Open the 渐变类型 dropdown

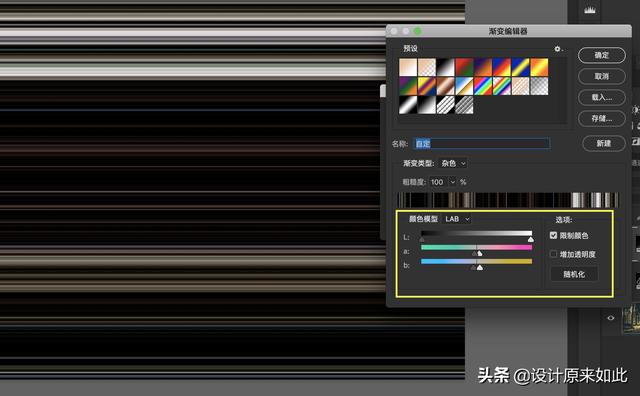click(453, 163)
